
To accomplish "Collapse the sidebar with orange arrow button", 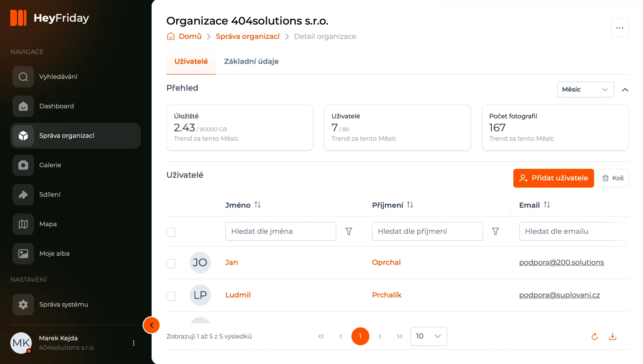I will (x=151, y=325).
